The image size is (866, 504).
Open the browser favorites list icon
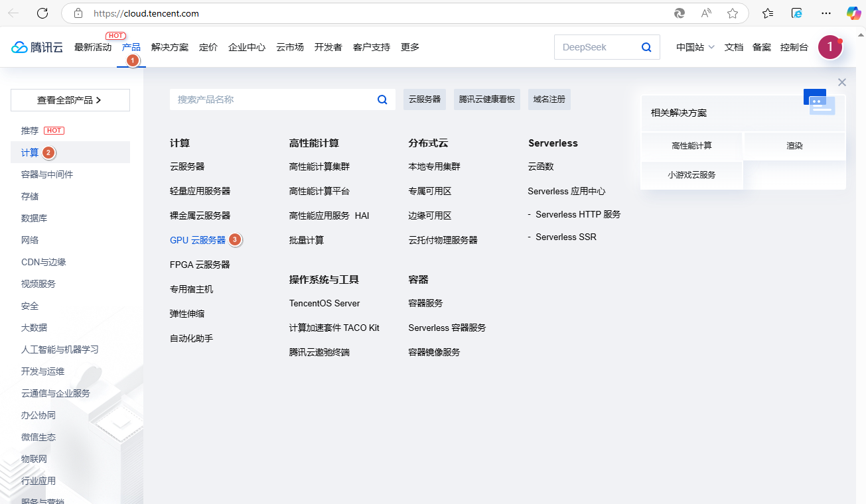tap(768, 13)
